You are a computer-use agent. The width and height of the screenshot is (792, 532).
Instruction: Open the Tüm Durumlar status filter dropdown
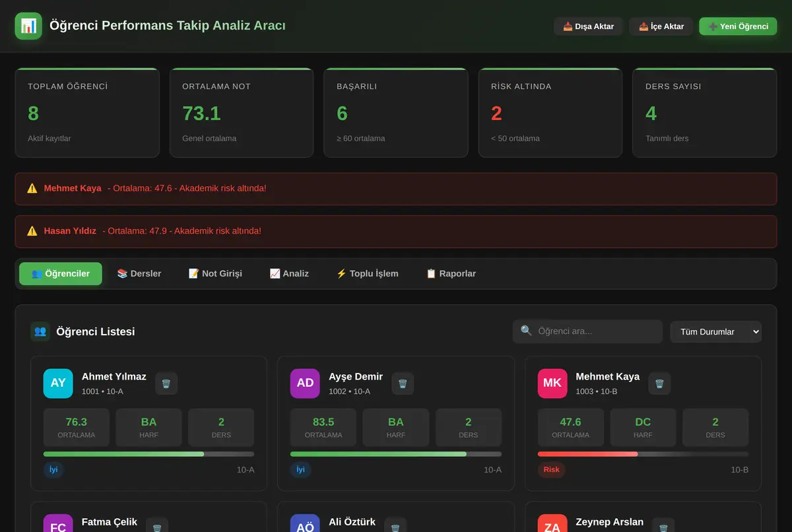click(x=716, y=331)
